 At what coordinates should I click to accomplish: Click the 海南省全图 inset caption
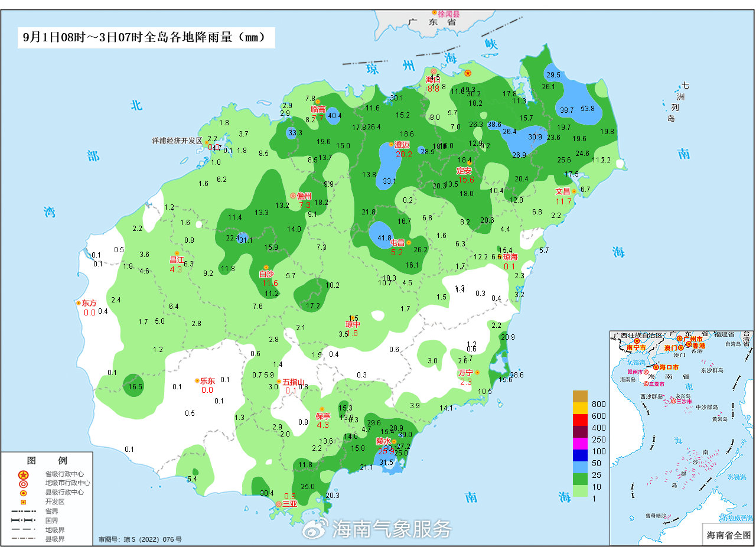pyautogui.click(x=728, y=535)
